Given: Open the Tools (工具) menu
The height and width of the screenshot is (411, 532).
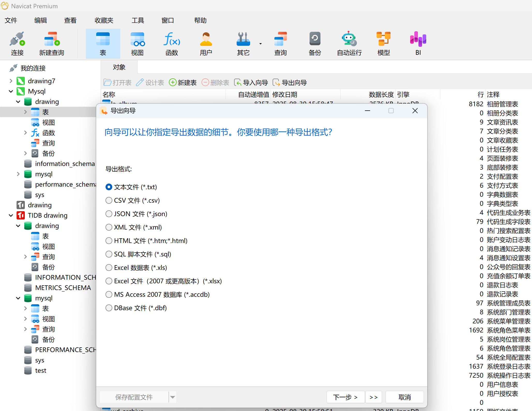Looking at the screenshot, I should [x=138, y=20].
